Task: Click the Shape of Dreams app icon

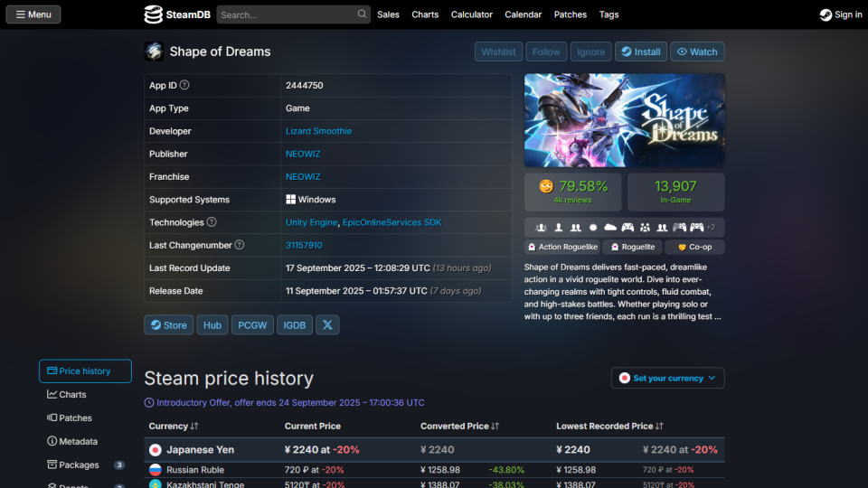Action: (154, 52)
